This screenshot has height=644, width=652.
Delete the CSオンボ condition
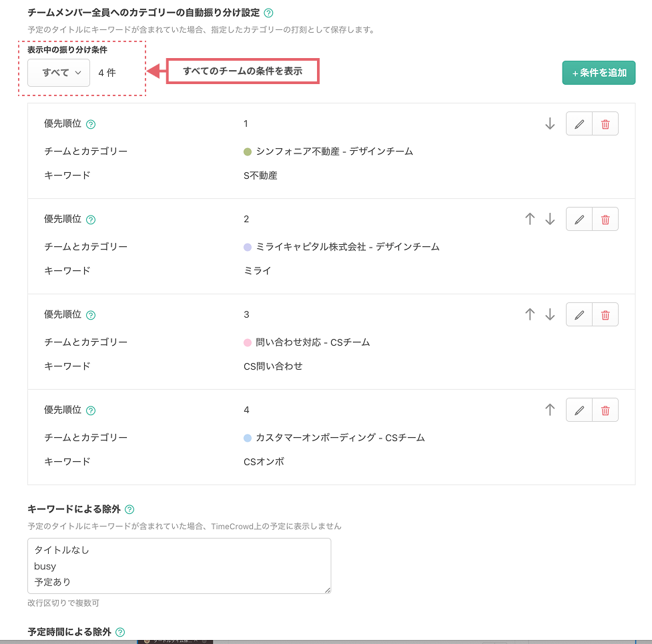pos(605,410)
